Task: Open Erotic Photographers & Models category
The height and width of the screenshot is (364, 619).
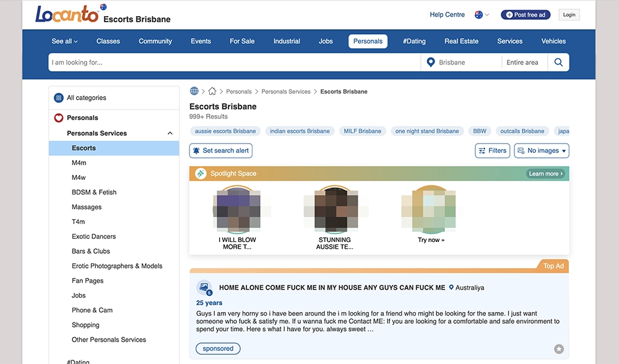Action: 117,266
